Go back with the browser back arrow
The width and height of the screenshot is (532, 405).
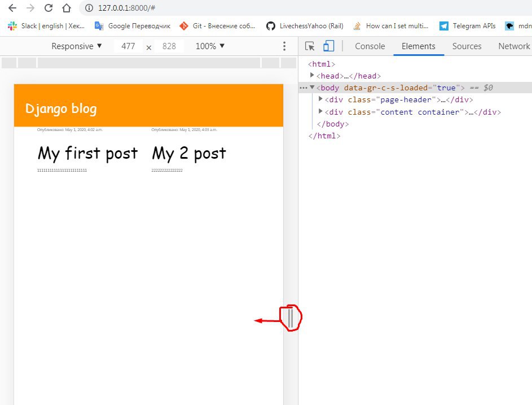(12, 8)
